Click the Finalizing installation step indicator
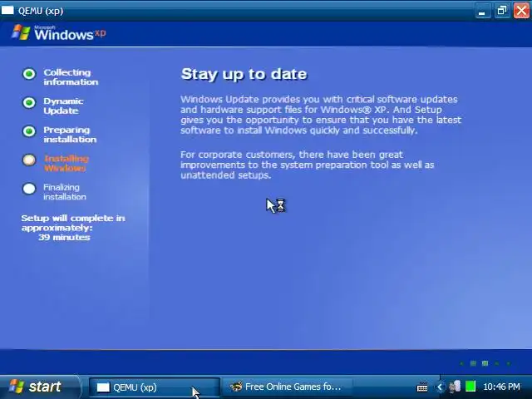The height and width of the screenshot is (399, 532). (29, 189)
